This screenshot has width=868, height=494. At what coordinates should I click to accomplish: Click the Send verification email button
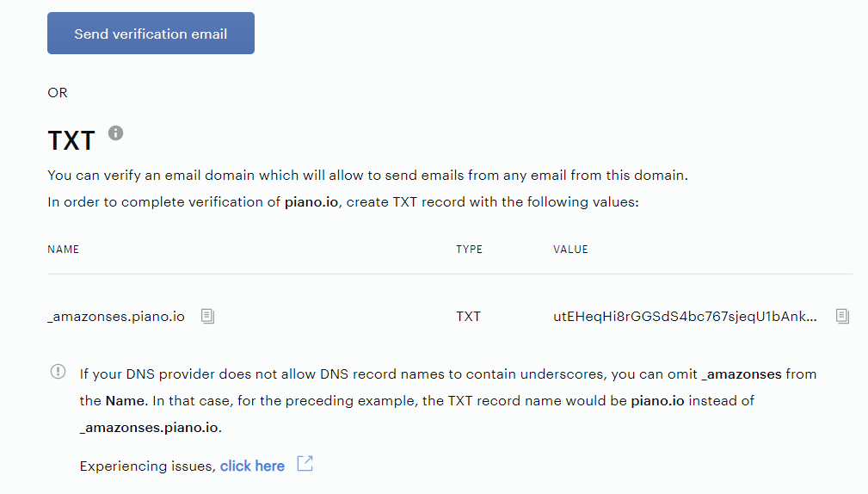coord(151,34)
